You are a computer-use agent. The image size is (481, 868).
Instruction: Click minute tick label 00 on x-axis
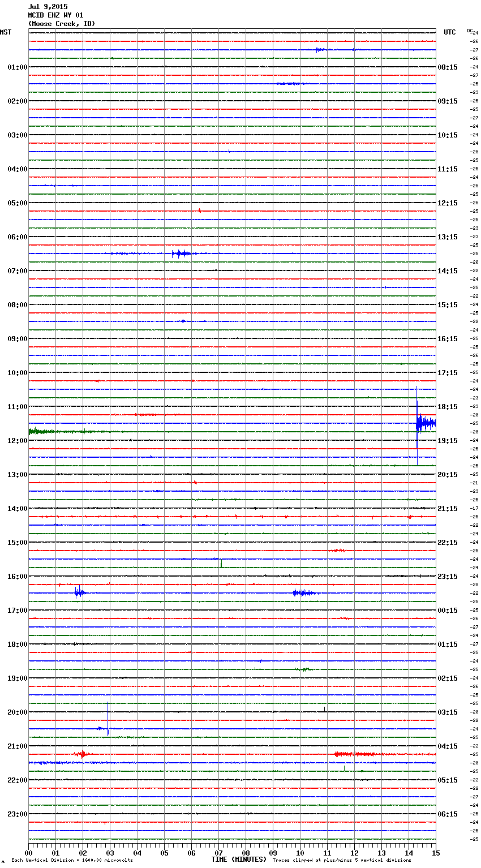28,853
